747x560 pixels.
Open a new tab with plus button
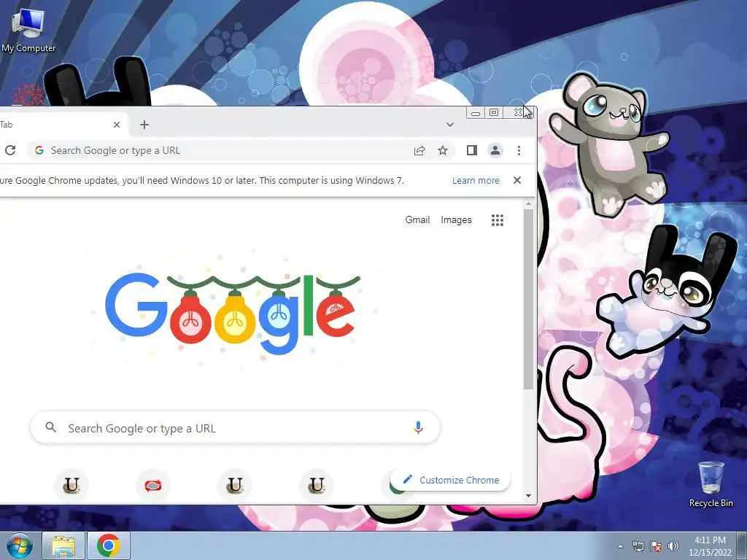[144, 125]
